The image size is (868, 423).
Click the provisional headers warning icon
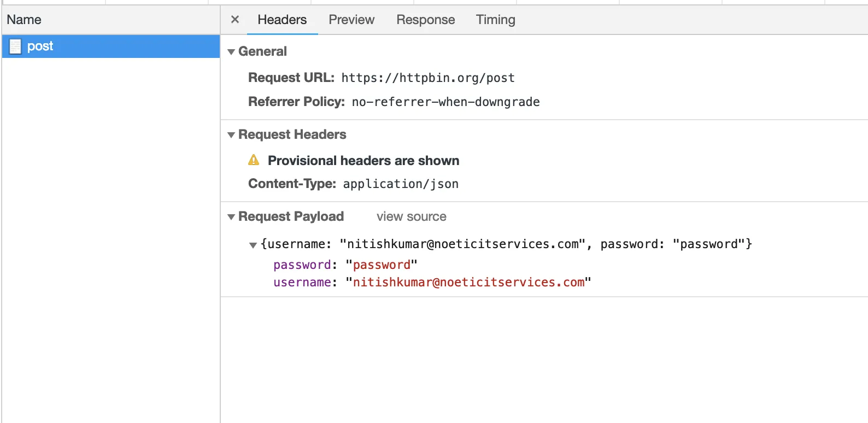click(x=254, y=160)
